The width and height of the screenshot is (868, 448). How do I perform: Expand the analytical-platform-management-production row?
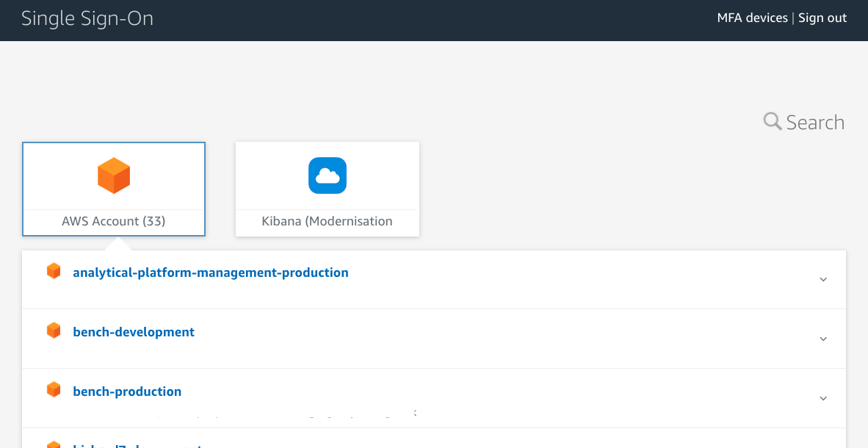823,280
